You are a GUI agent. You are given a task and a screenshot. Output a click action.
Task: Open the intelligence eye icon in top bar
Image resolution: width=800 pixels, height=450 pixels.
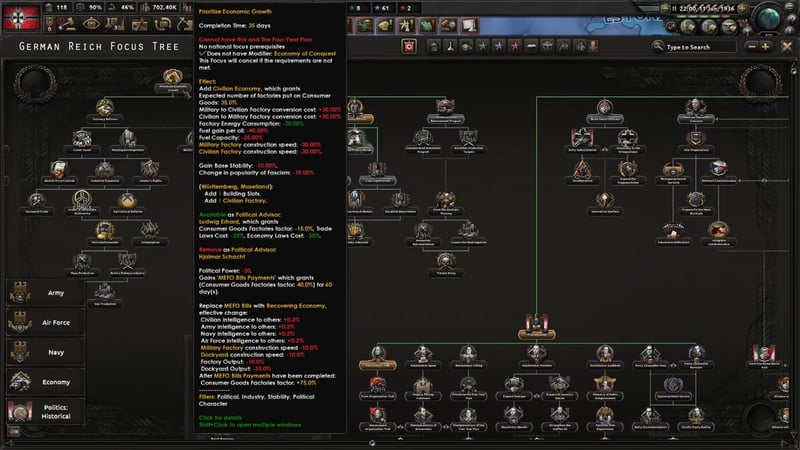[x=91, y=23]
